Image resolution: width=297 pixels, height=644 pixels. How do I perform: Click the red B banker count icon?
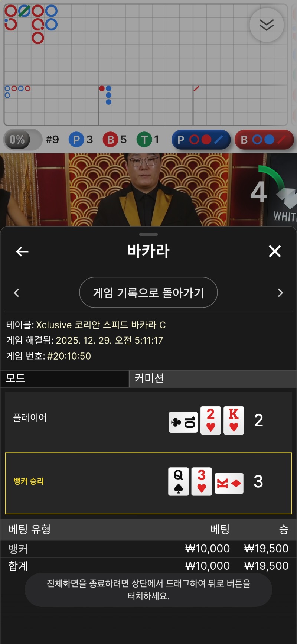coord(110,140)
